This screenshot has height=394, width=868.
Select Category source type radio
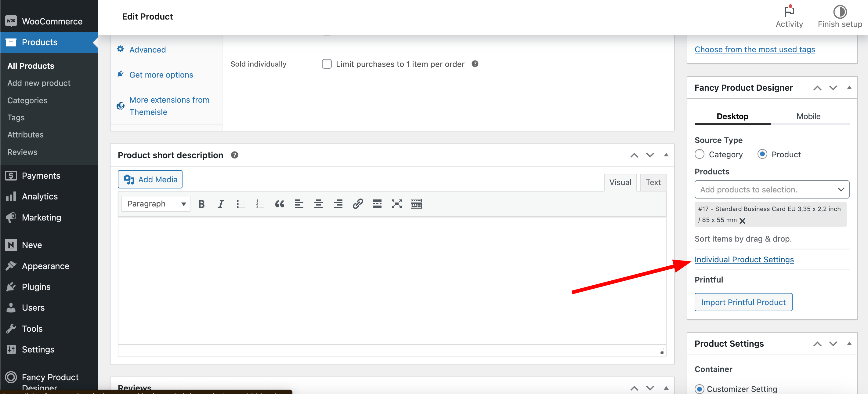[700, 154]
